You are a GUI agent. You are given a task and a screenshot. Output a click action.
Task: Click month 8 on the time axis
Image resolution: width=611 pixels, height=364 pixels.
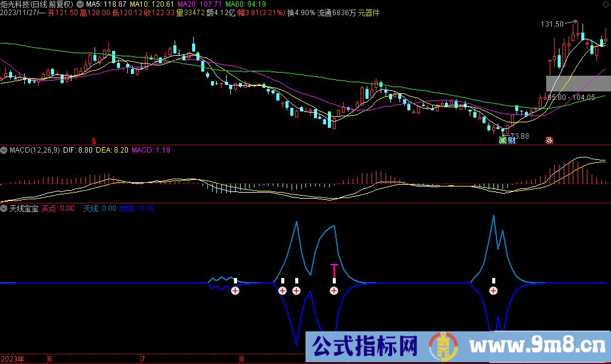point(242,359)
